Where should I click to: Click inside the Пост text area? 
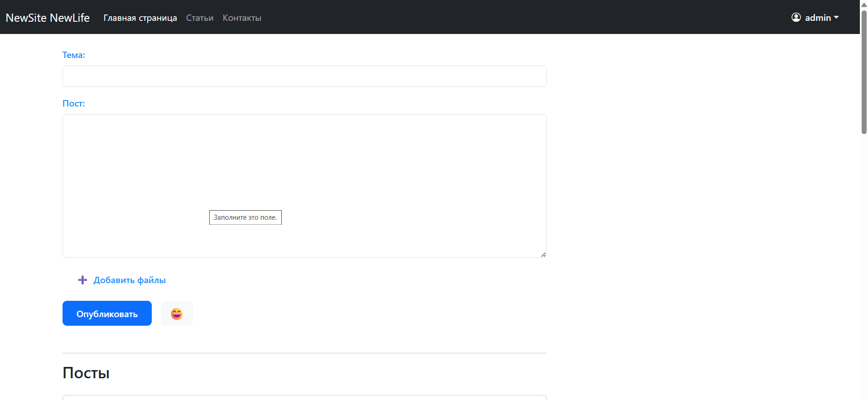pos(304,186)
